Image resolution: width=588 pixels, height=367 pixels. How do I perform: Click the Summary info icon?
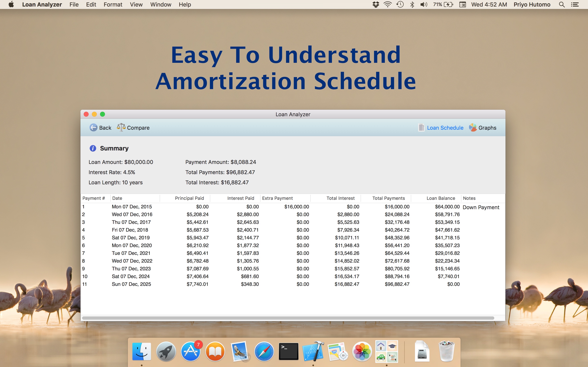[x=92, y=148]
